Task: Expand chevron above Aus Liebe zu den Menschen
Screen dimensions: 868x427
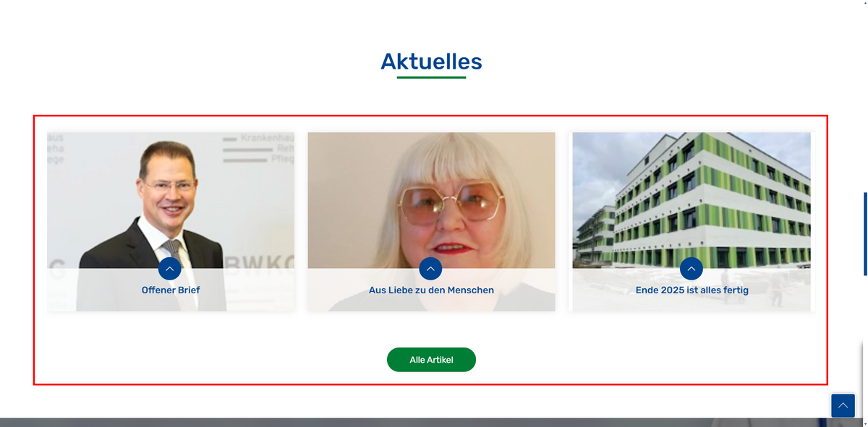Action: click(430, 269)
